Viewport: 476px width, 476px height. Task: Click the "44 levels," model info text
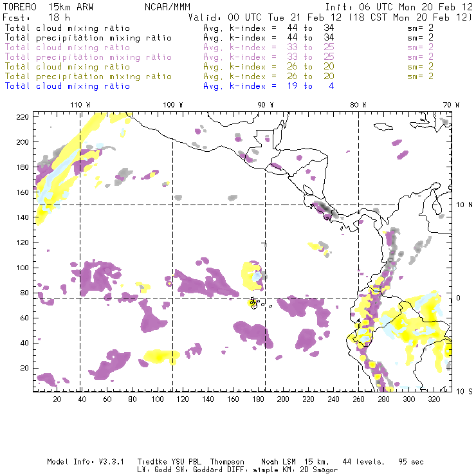pyautogui.click(x=363, y=462)
